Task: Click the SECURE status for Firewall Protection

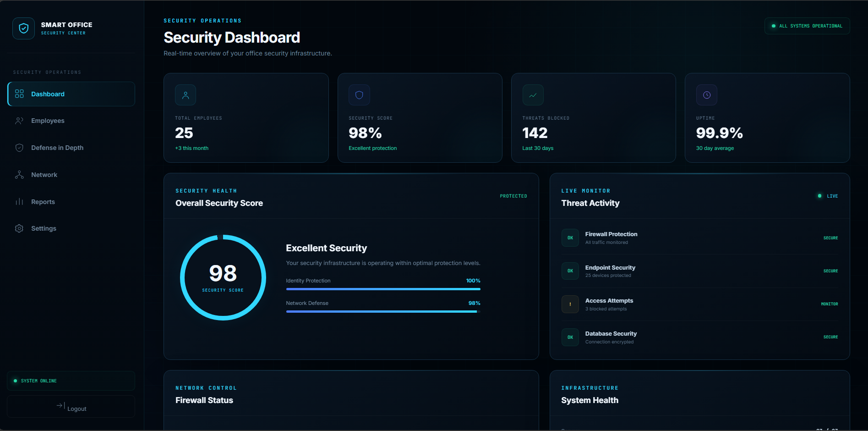Action: 830,238
